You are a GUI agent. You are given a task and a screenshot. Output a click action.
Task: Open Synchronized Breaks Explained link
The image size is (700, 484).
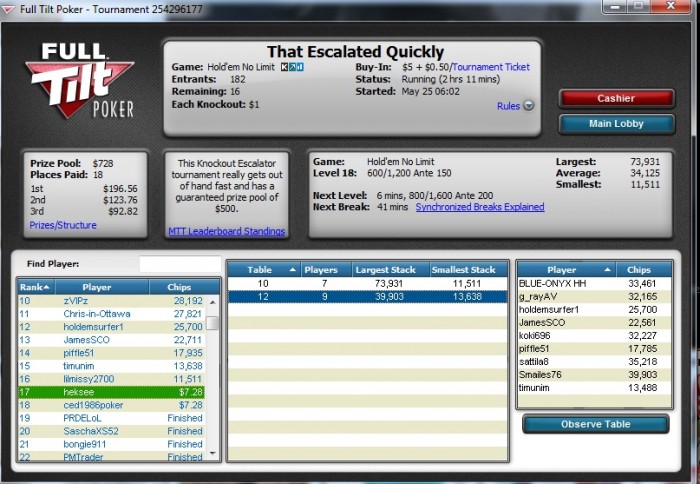pyautogui.click(x=480, y=207)
